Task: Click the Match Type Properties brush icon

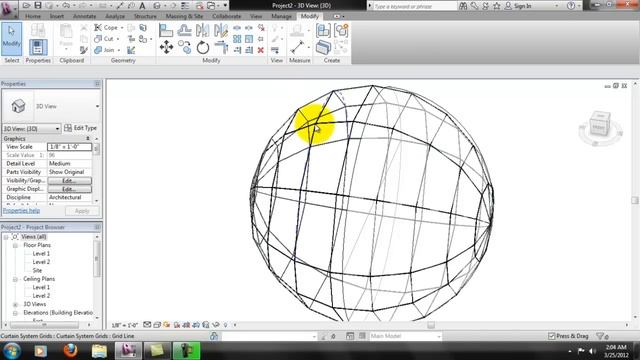Action: 84,50
